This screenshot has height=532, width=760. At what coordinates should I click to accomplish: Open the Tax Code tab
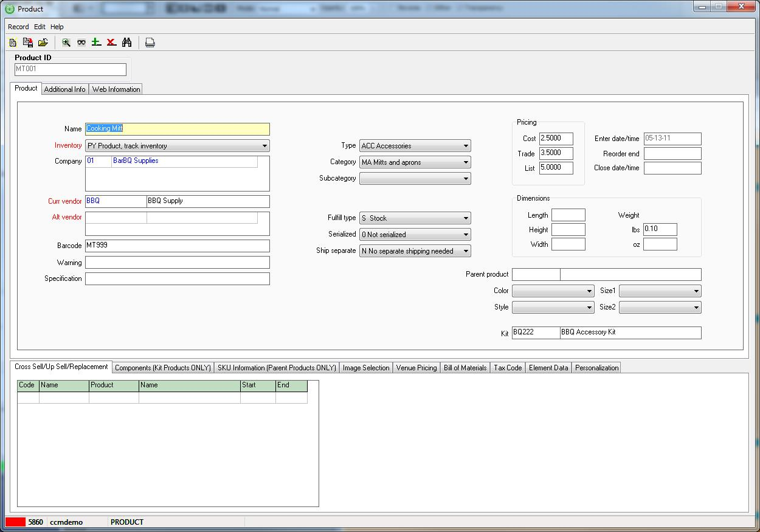coord(508,368)
